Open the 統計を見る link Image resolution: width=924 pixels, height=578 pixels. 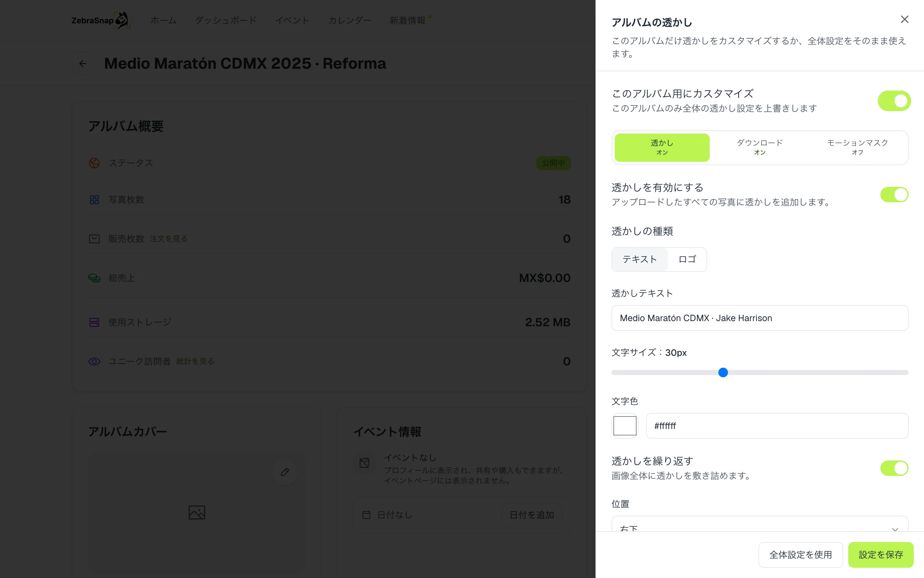pyautogui.click(x=195, y=361)
